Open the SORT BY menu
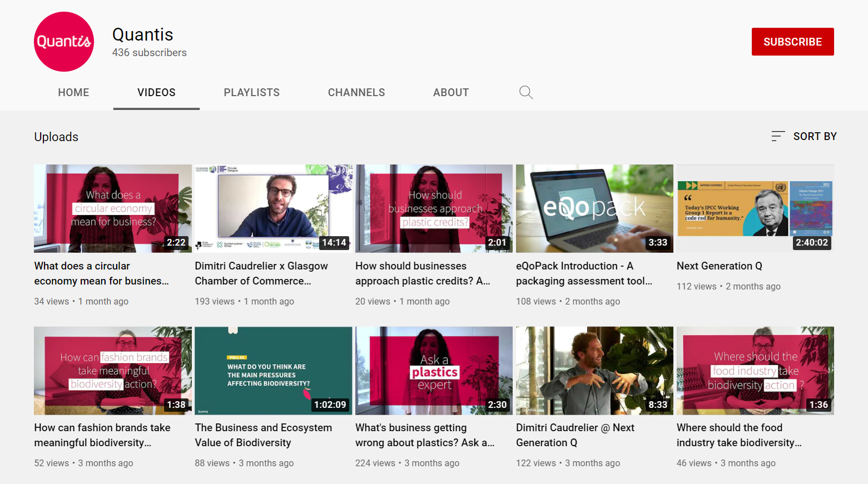868x484 pixels. (804, 136)
